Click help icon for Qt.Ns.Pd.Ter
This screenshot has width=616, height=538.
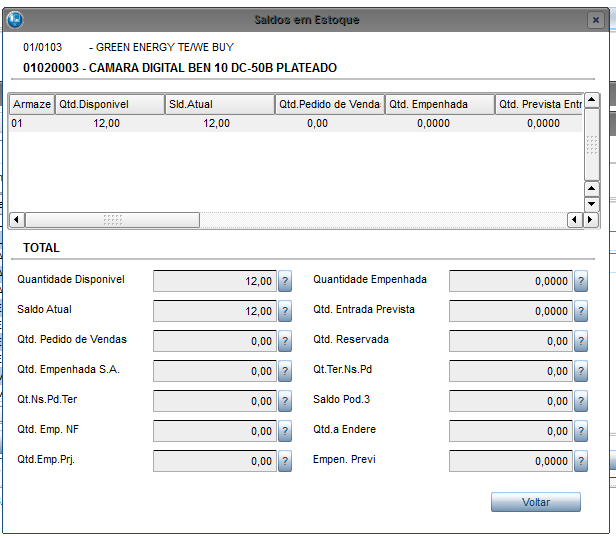pyautogui.click(x=285, y=401)
